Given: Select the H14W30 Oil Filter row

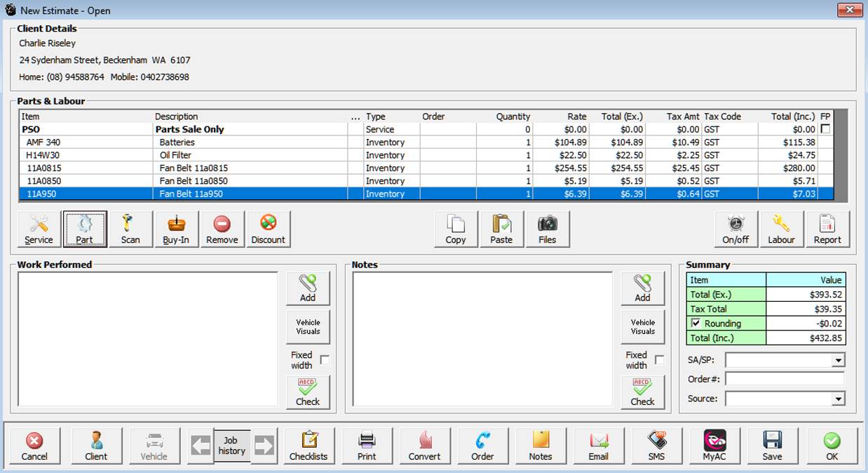Looking at the screenshot, I should (427, 155).
